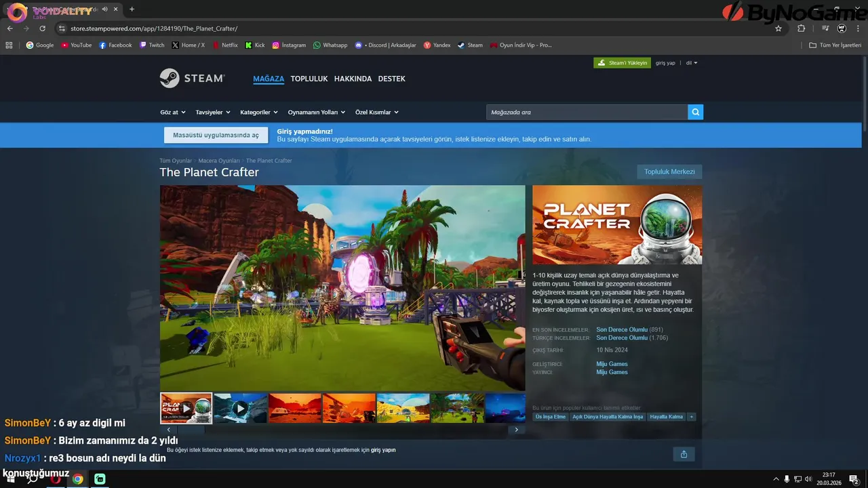Click the Miju Games developer link
Viewport: 868px width, 488px height.
612,364
